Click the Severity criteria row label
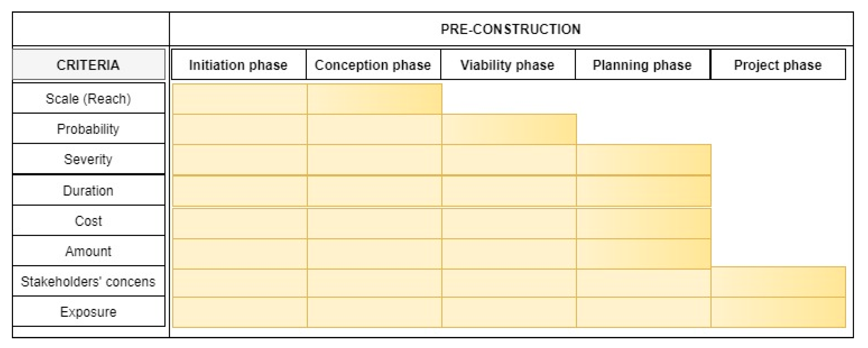The image size is (868, 348). pyautogui.click(x=88, y=159)
